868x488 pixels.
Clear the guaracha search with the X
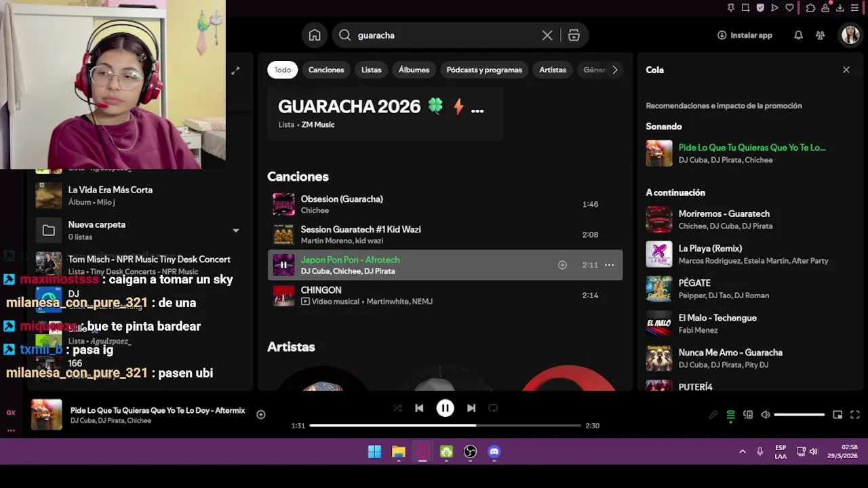click(547, 35)
